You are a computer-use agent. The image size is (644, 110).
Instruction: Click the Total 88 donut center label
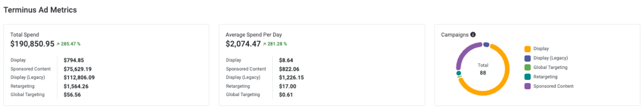483,69
